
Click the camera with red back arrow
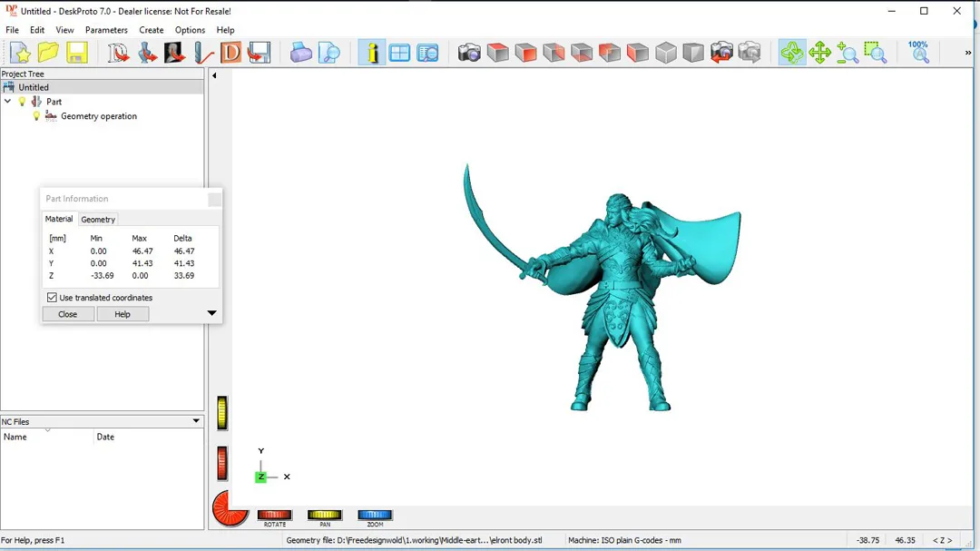pos(721,53)
